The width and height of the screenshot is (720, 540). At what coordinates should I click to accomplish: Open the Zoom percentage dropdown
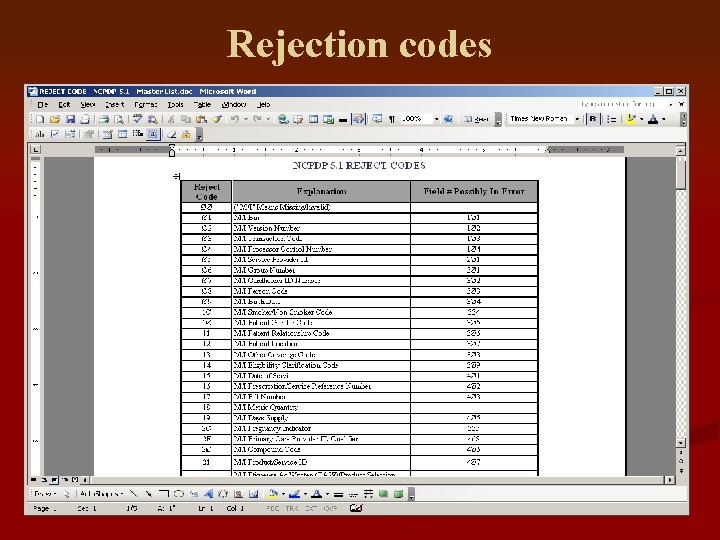click(x=436, y=119)
